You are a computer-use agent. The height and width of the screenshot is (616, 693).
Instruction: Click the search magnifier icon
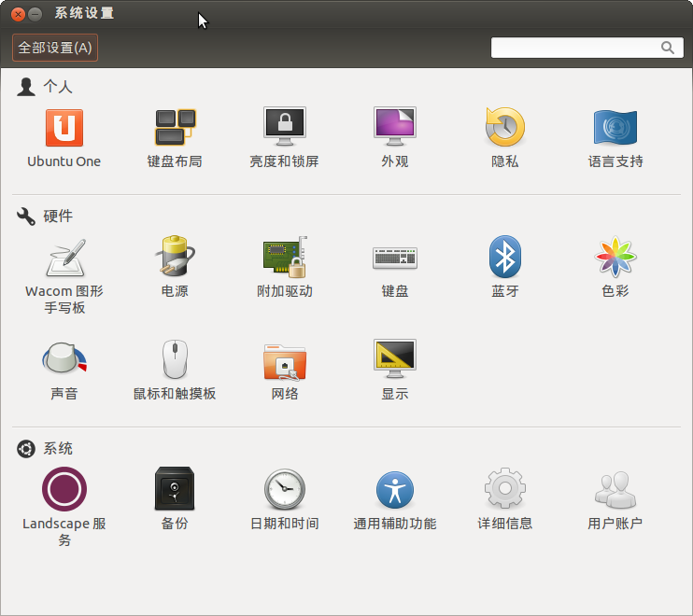(668, 48)
